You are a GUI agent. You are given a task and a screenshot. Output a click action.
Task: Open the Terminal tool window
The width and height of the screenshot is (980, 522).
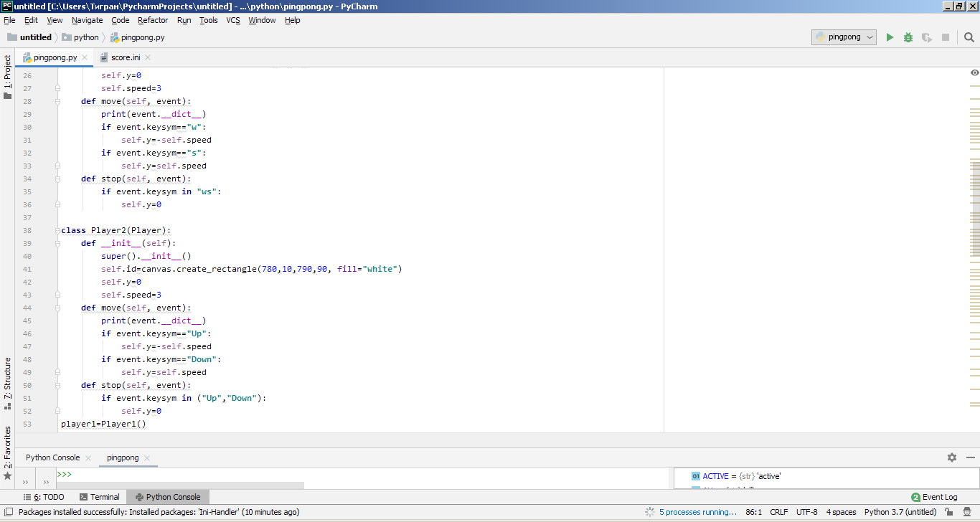[99, 497]
